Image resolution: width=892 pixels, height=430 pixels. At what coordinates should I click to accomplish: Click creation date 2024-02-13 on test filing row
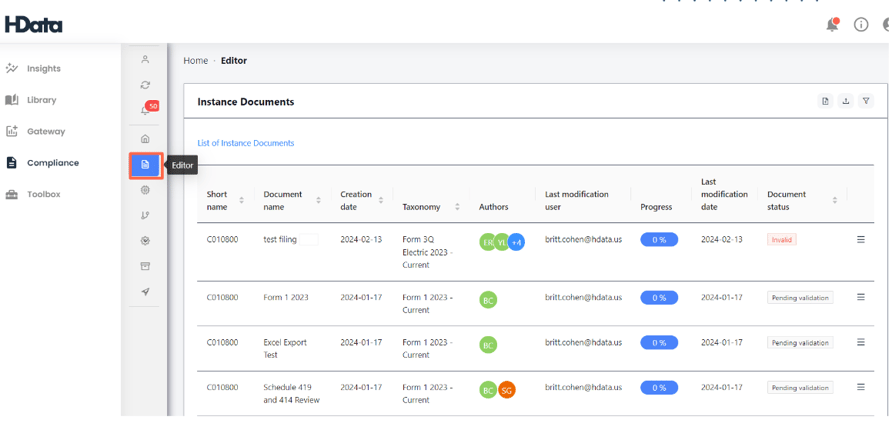coord(361,239)
